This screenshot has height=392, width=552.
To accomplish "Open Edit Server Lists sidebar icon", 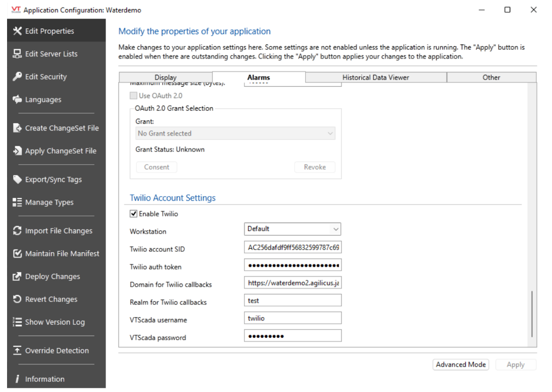I will pos(17,54).
